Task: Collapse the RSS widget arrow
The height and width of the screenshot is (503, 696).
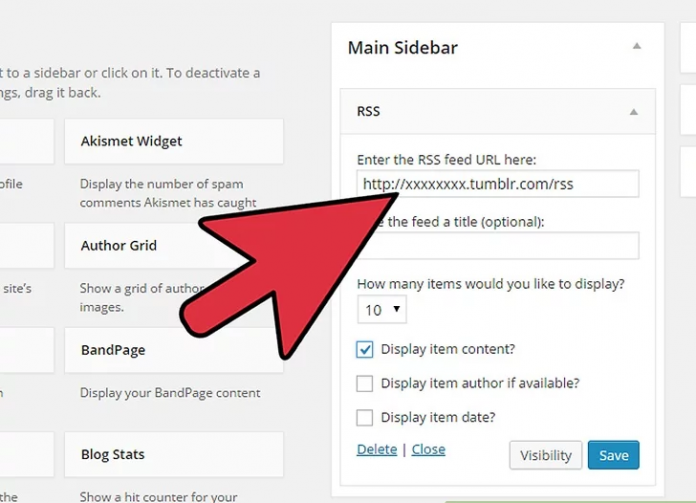Action: [633, 113]
